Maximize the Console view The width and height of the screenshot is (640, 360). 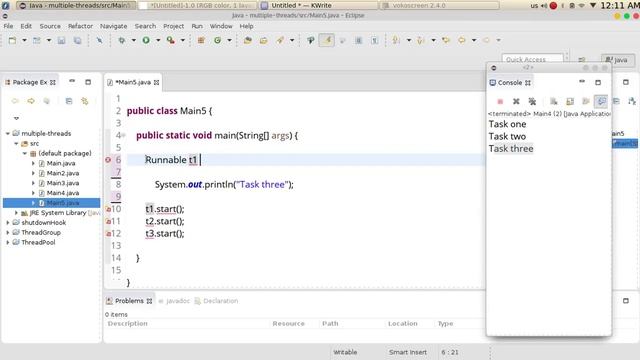tap(598, 82)
